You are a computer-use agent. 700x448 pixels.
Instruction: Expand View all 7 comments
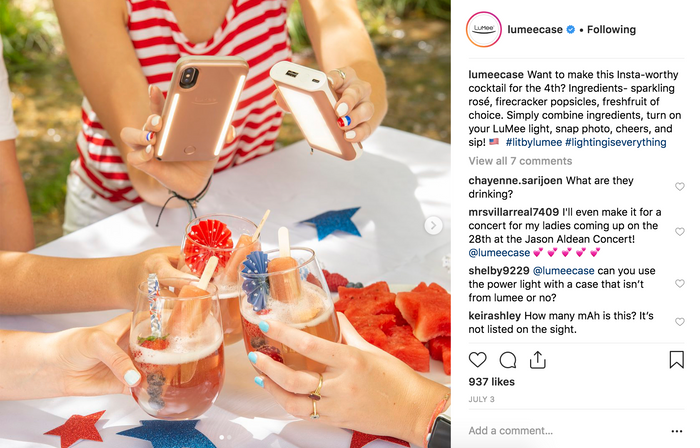click(520, 161)
